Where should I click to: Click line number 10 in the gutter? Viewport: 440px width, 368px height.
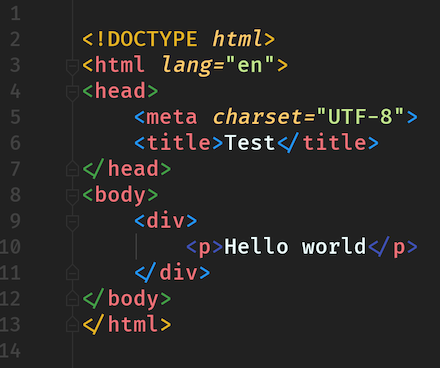(x=10, y=247)
